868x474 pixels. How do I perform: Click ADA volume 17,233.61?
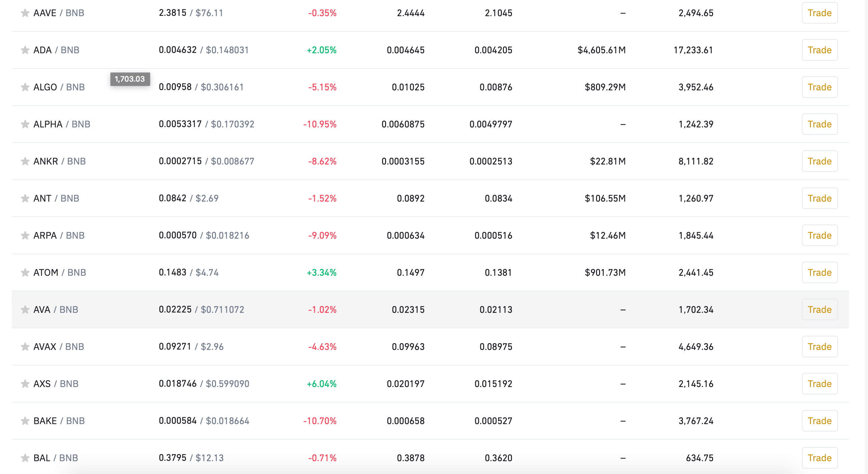coord(693,50)
